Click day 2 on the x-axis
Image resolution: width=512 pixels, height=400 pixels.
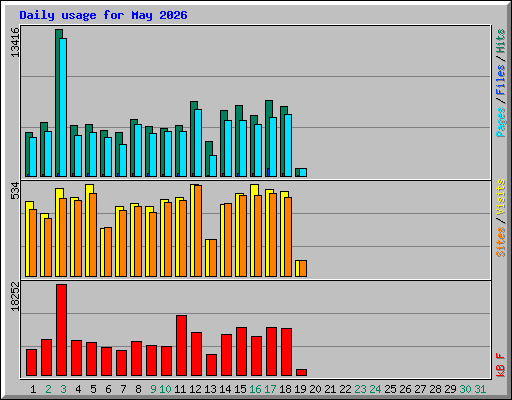point(48,389)
